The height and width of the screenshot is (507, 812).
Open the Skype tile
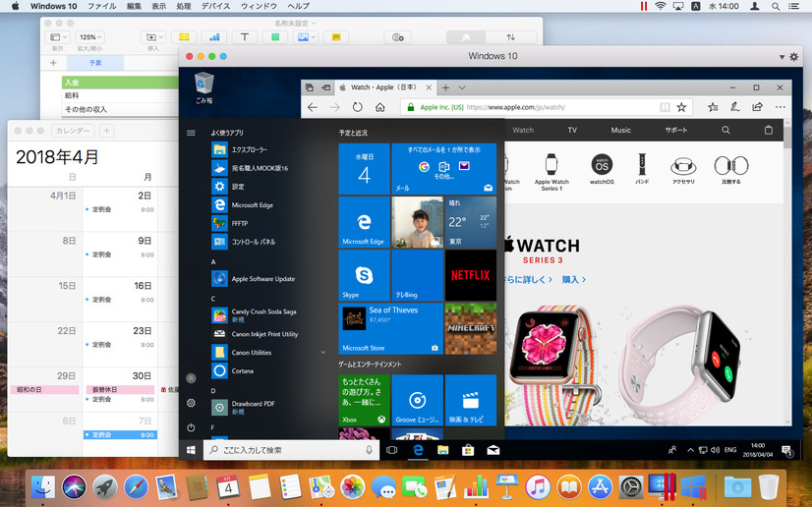coord(364,275)
